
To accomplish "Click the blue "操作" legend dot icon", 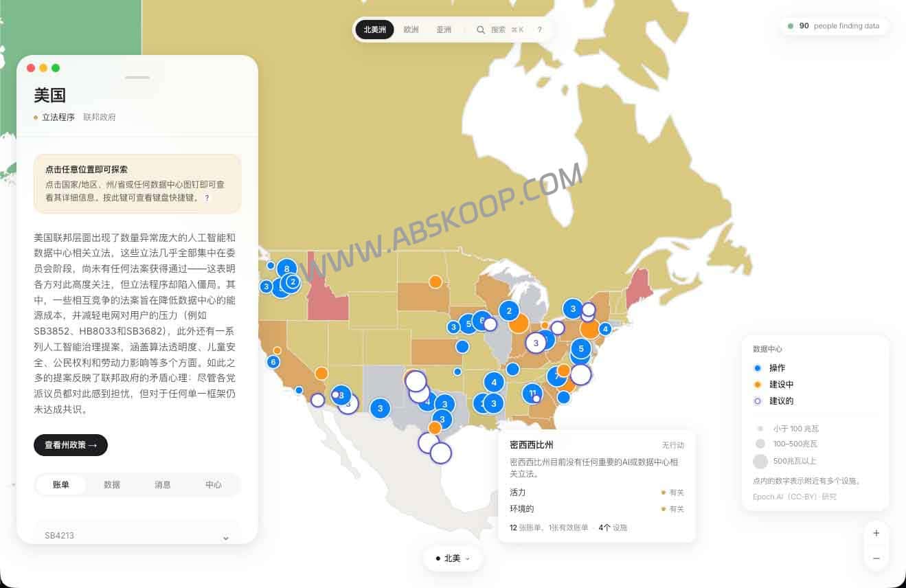I will point(758,368).
